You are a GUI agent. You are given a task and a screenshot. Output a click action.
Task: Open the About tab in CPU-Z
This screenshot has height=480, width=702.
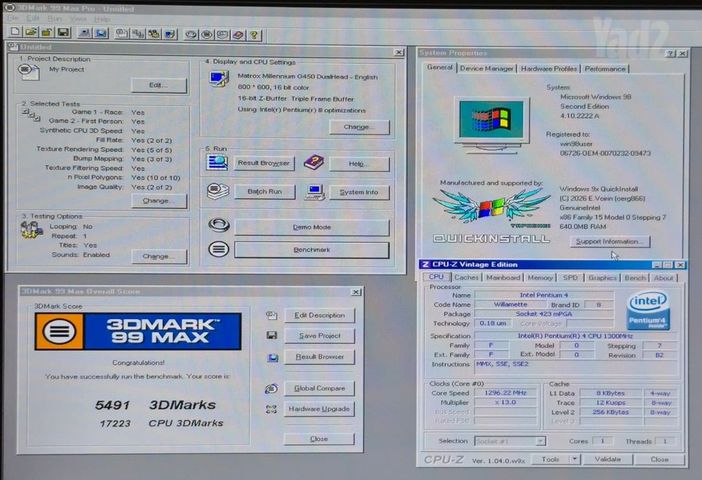tap(663, 278)
